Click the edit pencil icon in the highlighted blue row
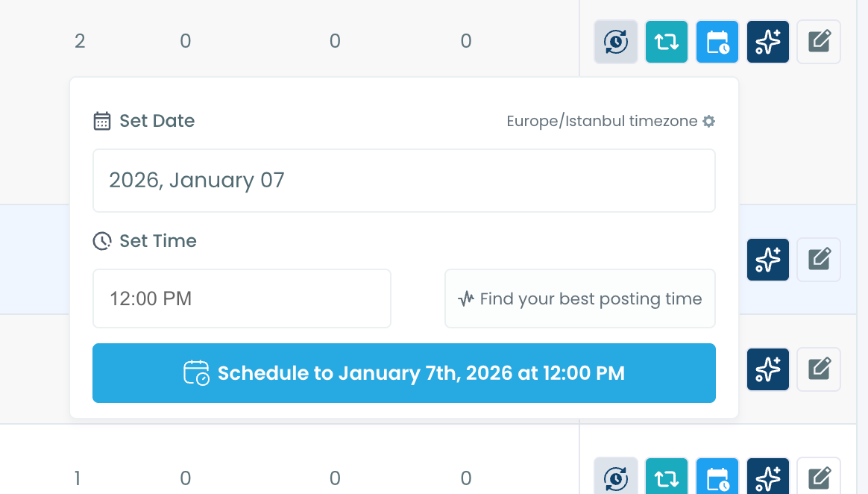Image resolution: width=868 pixels, height=494 pixels. click(x=819, y=260)
